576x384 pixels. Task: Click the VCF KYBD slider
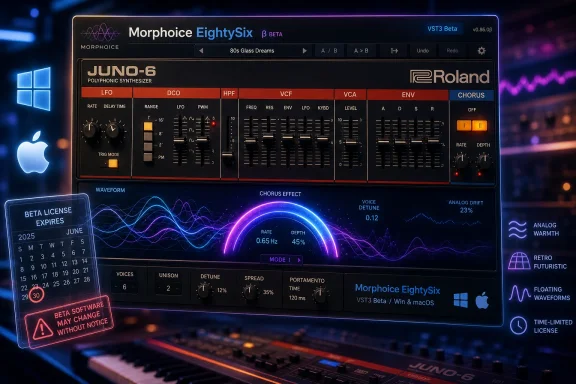click(x=323, y=139)
